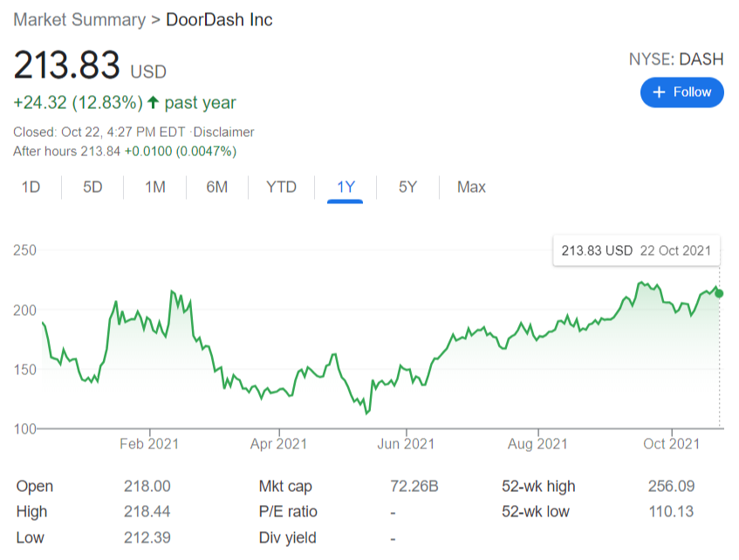Click the Jun 2021 axis label
The image size is (739, 560).
406,444
